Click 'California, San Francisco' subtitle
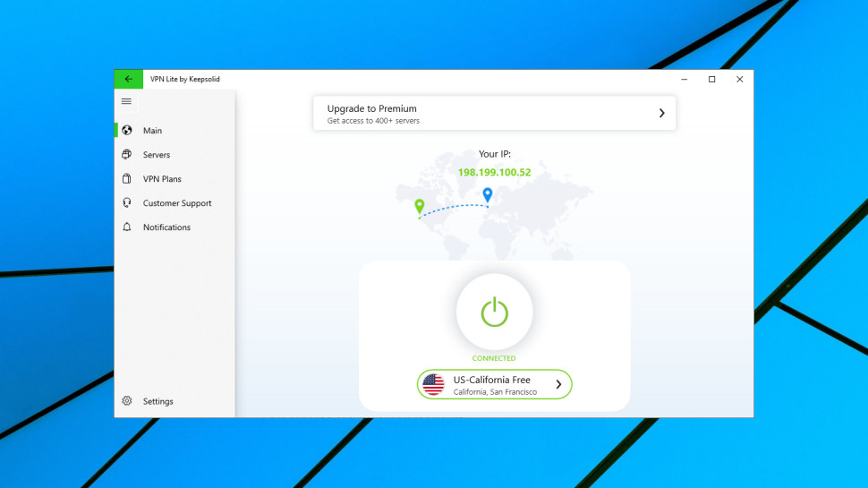Screen dimensions: 868x488 click(495, 392)
